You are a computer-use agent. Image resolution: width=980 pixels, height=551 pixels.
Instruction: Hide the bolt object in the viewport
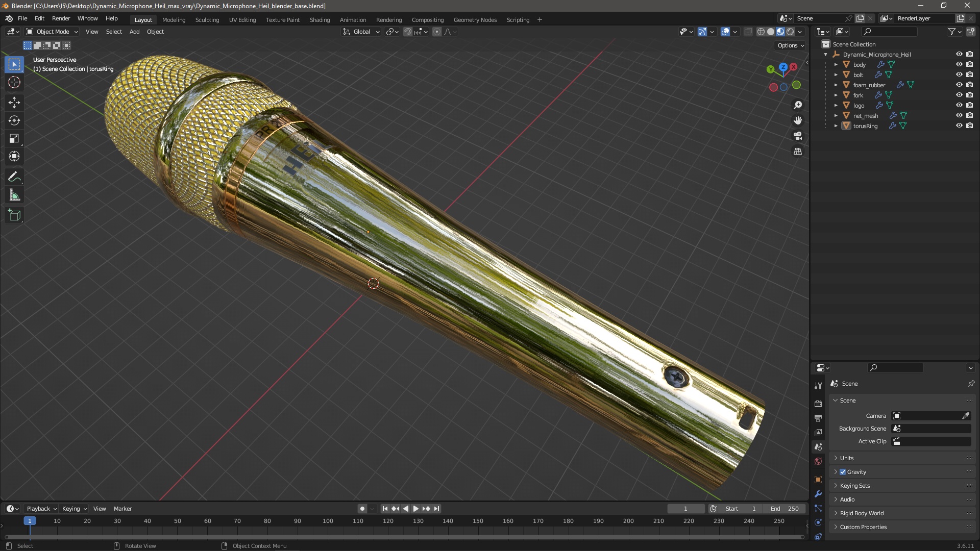[x=959, y=74]
